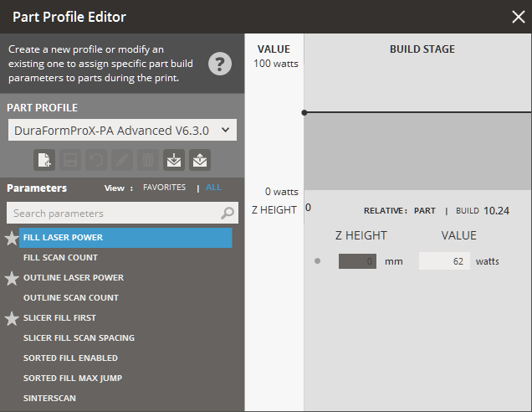Set relative mode to Build
Screen dimensions: 532x412
point(468,210)
